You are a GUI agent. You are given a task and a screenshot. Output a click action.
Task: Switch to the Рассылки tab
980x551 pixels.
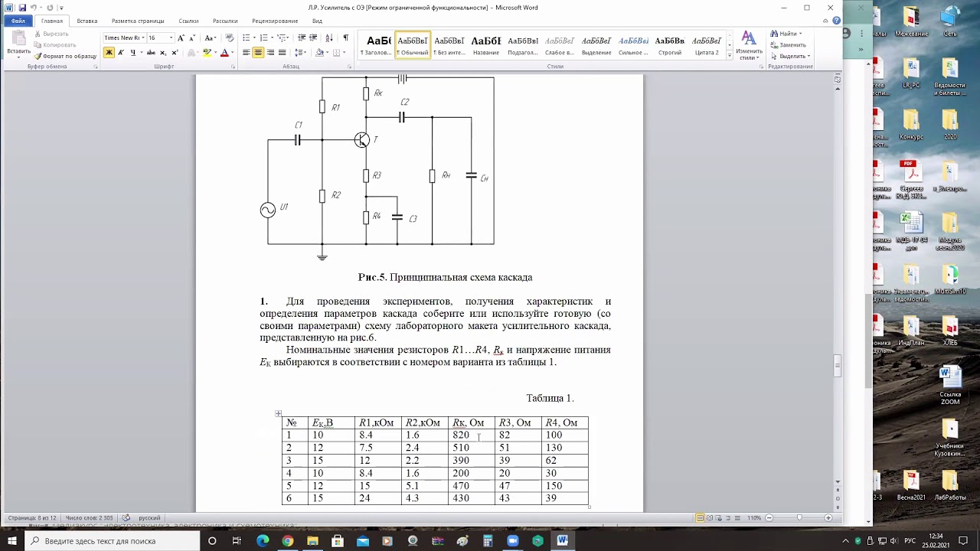pos(225,21)
